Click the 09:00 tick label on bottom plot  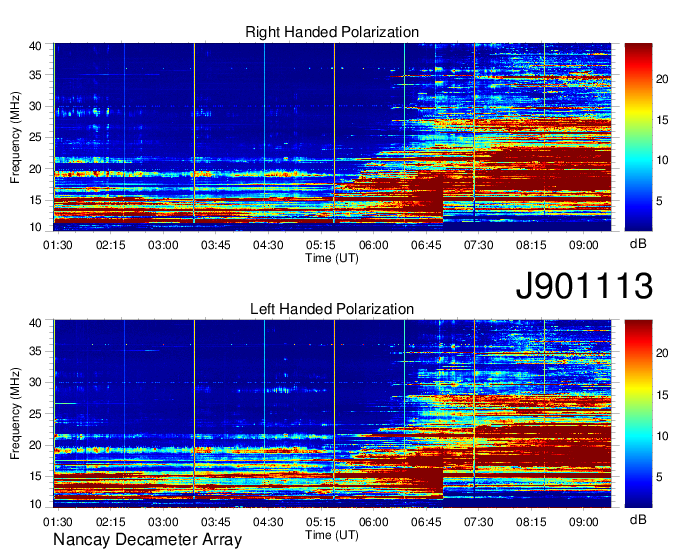click(584, 522)
